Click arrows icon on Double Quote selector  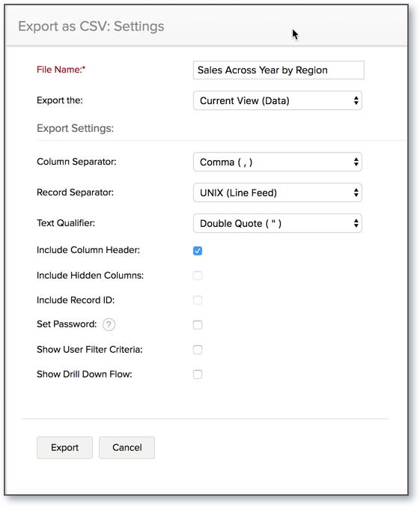pyautogui.click(x=356, y=223)
